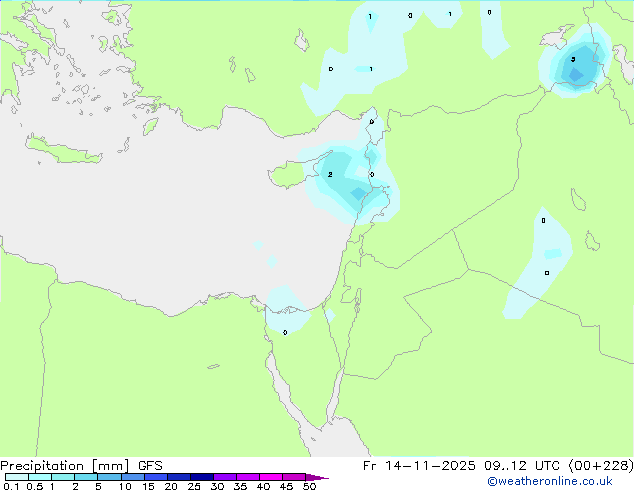This screenshot has width=634, height=490.
Task: Select the legend swatch between 2 and 5
Action: tap(86, 477)
